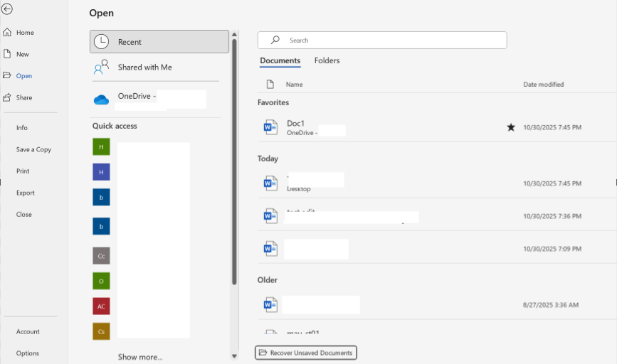This screenshot has height=364, width=617.
Task: Open the Print page
Action: click(x=23, y=171)
